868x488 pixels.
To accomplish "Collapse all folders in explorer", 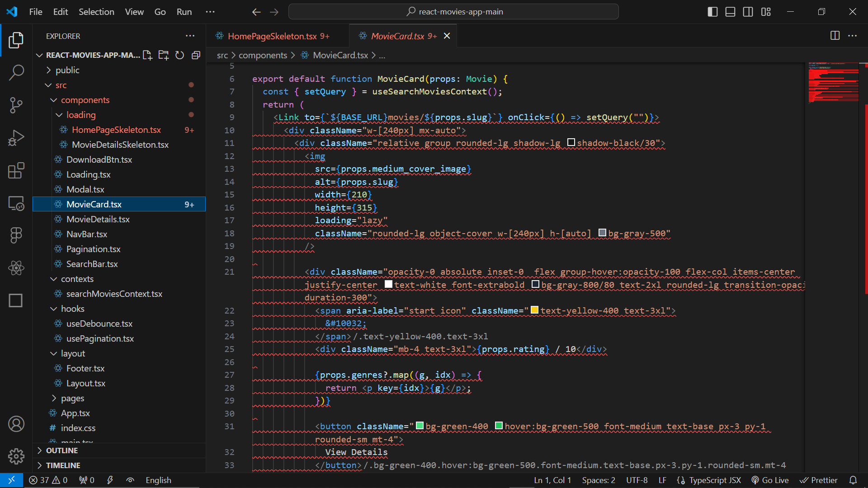I will (196, 55).
